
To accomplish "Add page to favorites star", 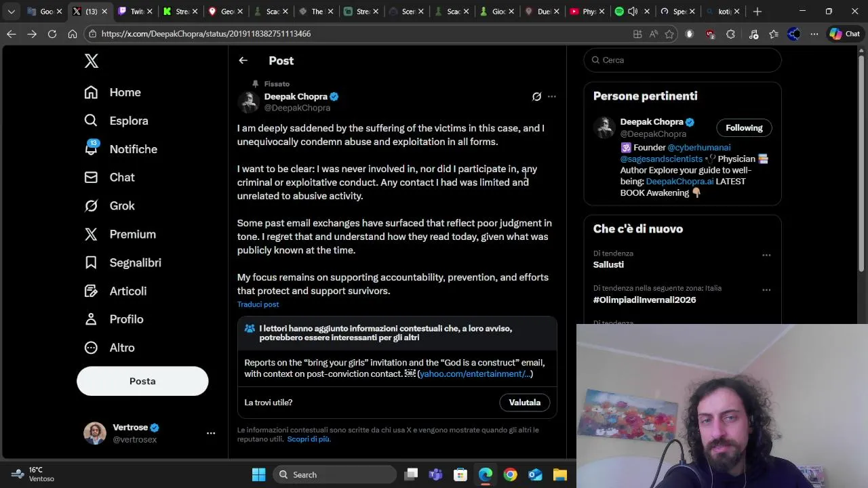I will (x=669, y=34).
